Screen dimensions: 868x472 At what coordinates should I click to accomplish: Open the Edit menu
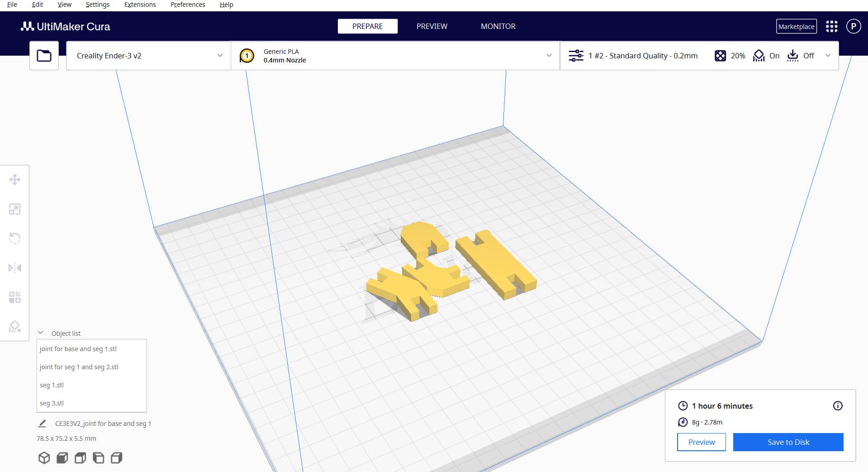(38, 5)
